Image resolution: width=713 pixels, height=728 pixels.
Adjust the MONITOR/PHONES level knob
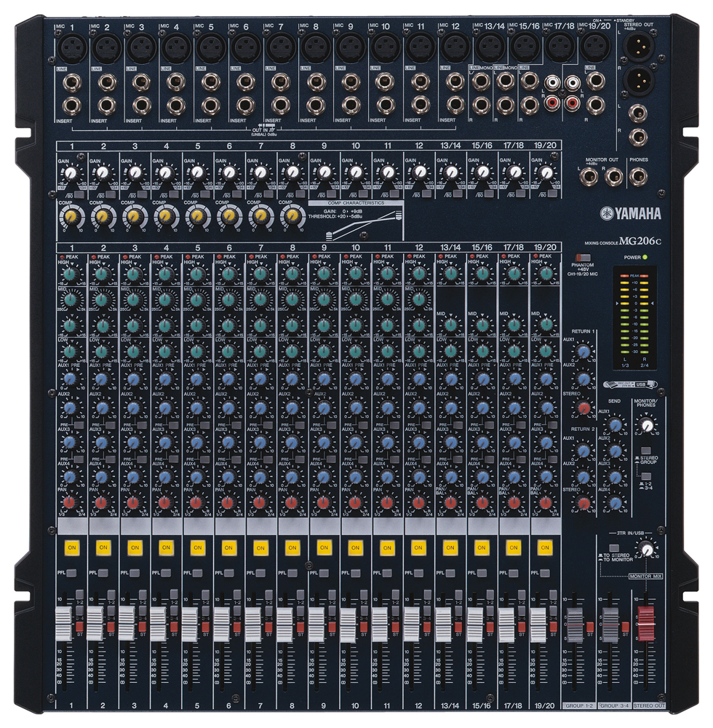[x=645, y=424]
